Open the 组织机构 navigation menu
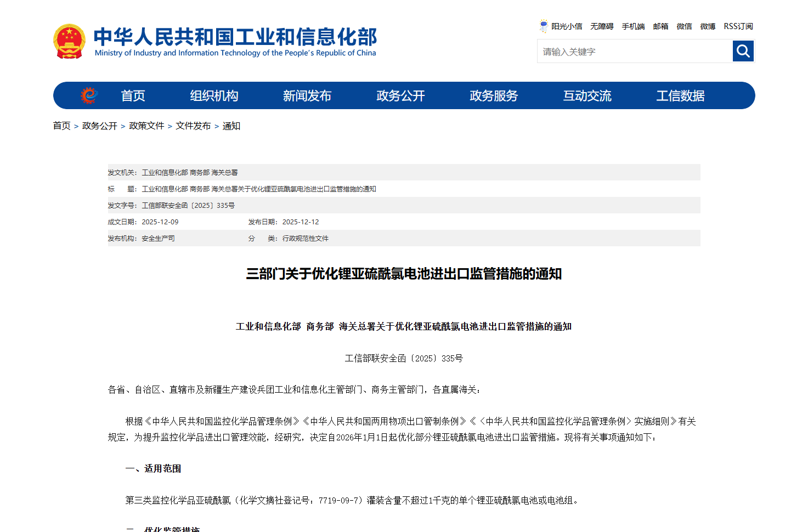The image size is (808, 532). coord(214,96)
